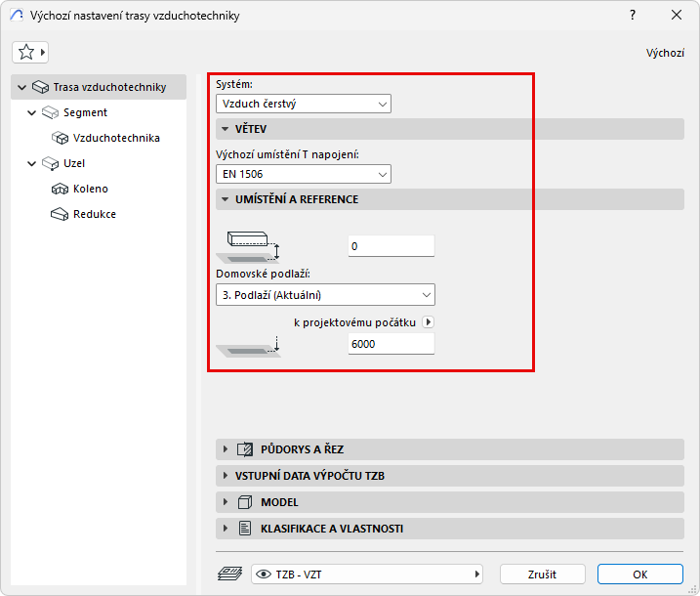Click the elevation to project origin icon
Image resolution: width=700 pixels, height=596 pixels.
click(249, 347)
